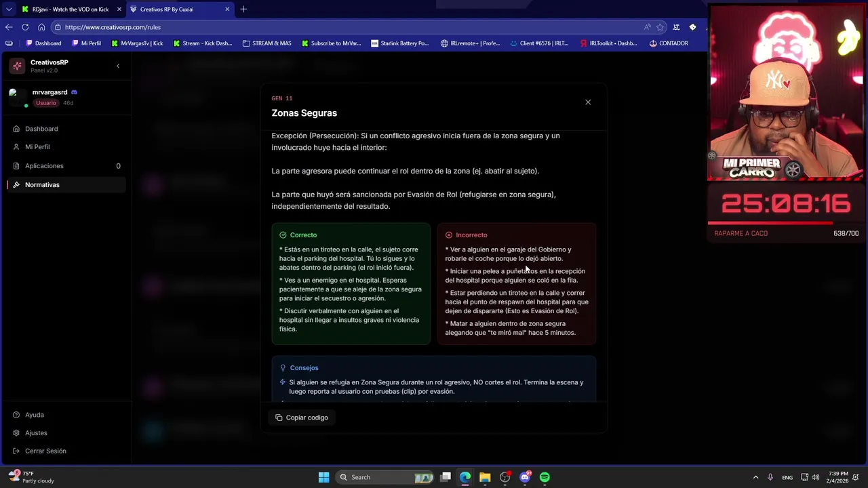This screenshot has height=488, width=868.
Task: Open the Mi Perfil bookmark
Action: [x=86, y=43]
